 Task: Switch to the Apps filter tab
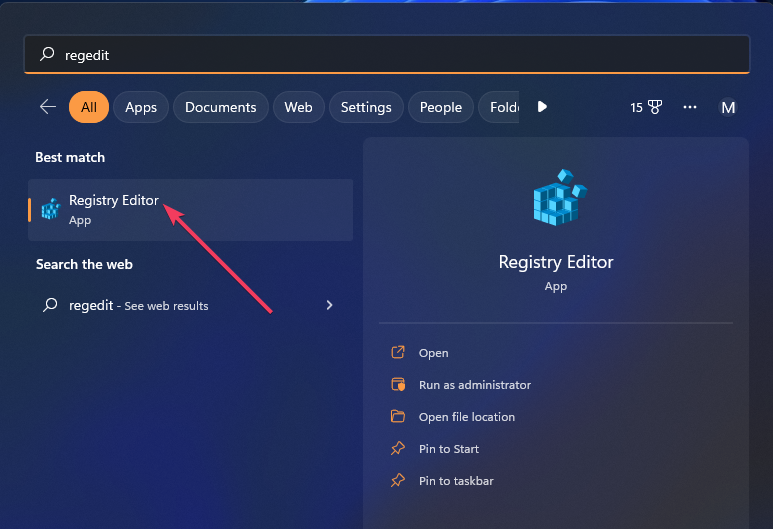click(x=141, y=107)
